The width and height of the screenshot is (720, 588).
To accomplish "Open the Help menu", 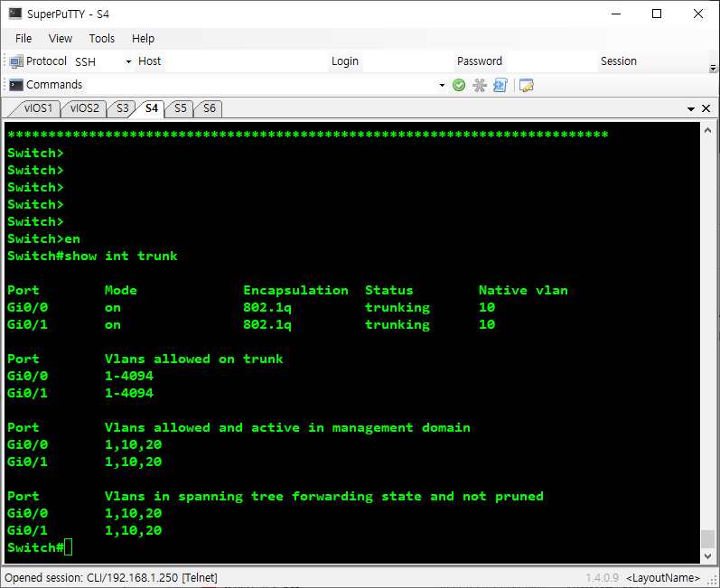I will (143, 39).
